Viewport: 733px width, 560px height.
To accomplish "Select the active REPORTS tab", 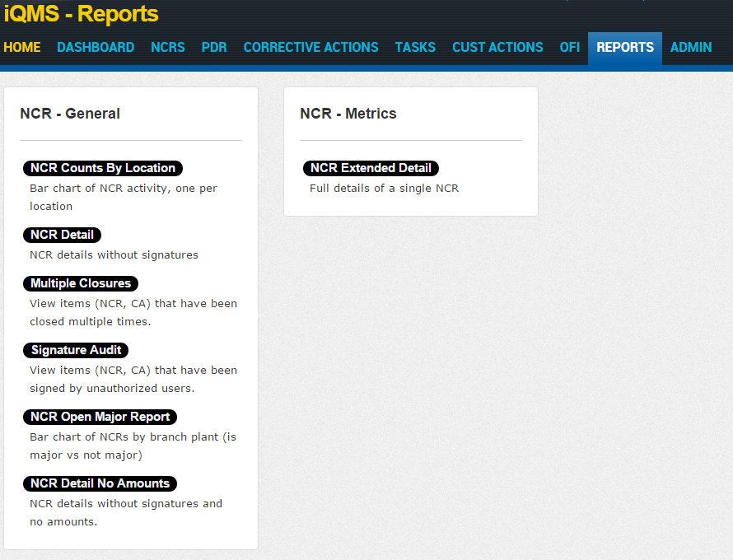I will click(x=625, y=48).
